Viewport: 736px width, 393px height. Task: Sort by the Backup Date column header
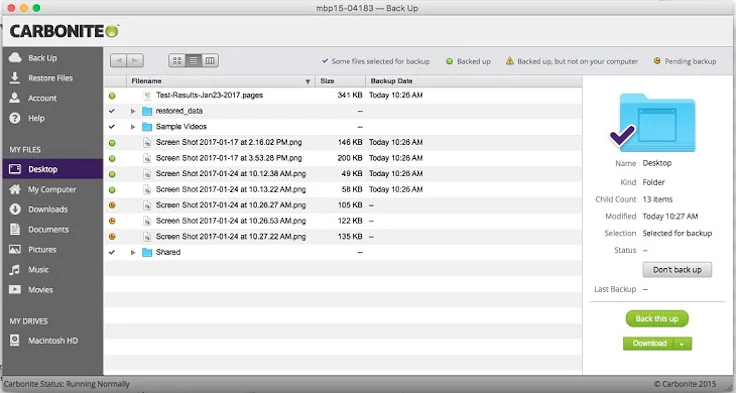473,81
